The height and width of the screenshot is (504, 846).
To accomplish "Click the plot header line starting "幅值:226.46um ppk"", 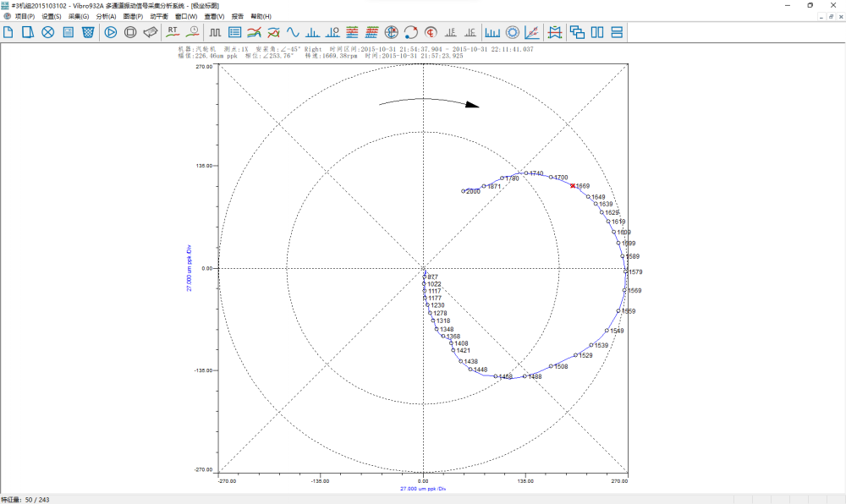I will [321, 56].
